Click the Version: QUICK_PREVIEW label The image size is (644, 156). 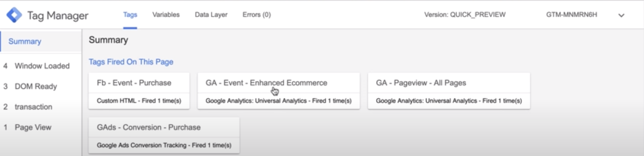(465, 15)
